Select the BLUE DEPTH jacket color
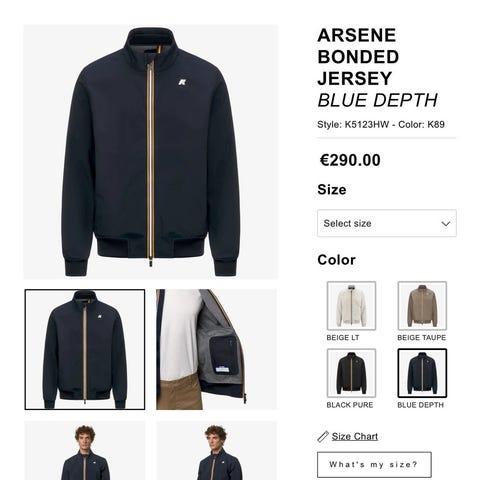Image resolution: width=480 pixels, height=480 pixels. [x=422, y=373]
